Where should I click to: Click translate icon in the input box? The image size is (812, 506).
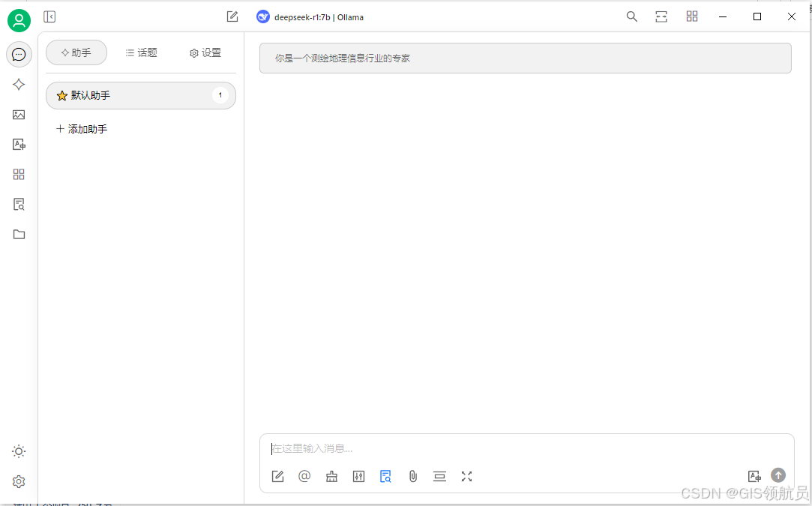pos(754,476)
